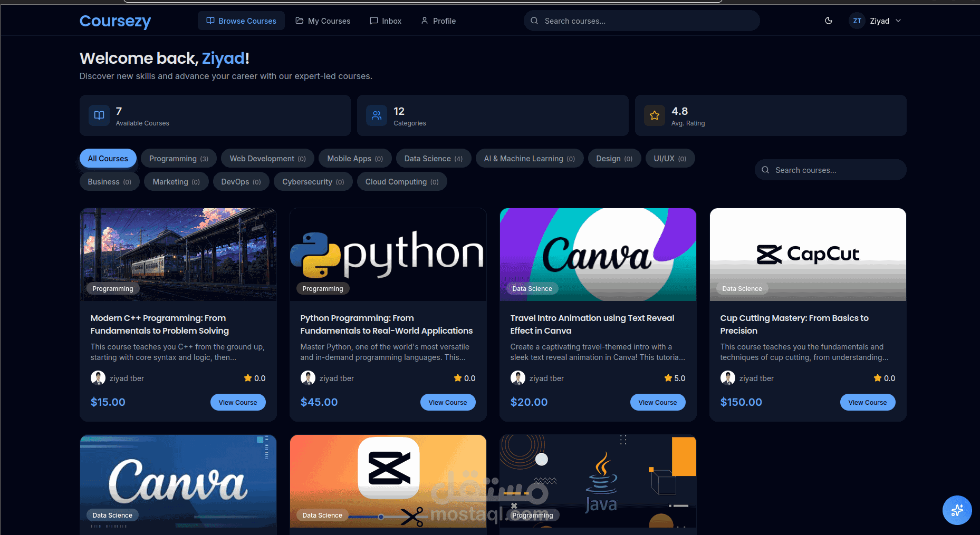This screenshot has height=535, width=980.
Task: Open the Java course thumbnail
Action: 598,481
